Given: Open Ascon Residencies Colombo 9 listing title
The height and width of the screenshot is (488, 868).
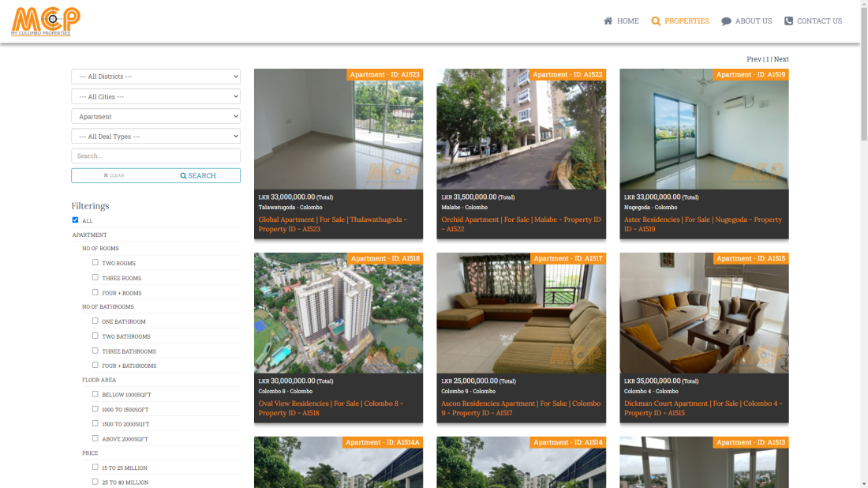Looking at the screenshot, I should tap(521, 408).
